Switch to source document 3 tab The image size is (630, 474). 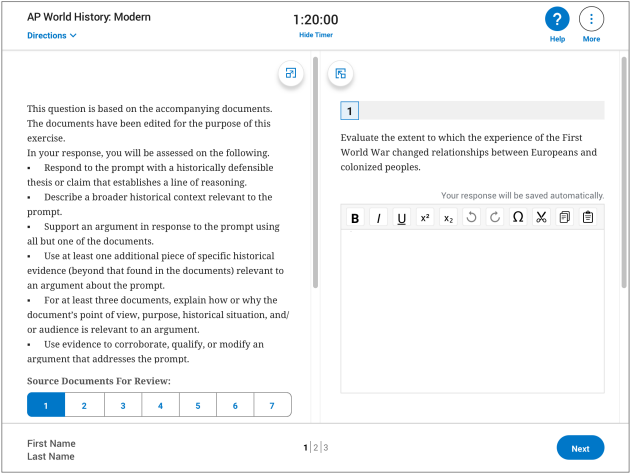click(x=122, y=405)
